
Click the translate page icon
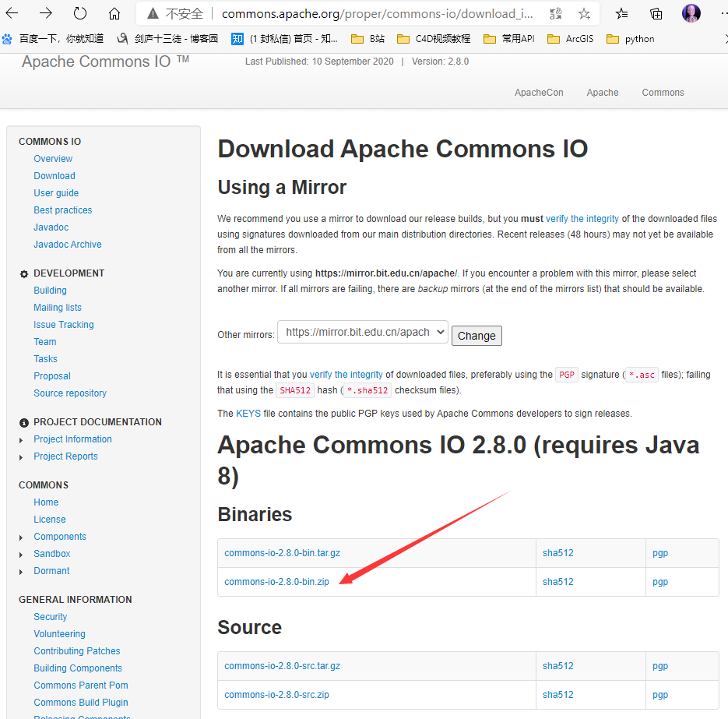(555, 13)
